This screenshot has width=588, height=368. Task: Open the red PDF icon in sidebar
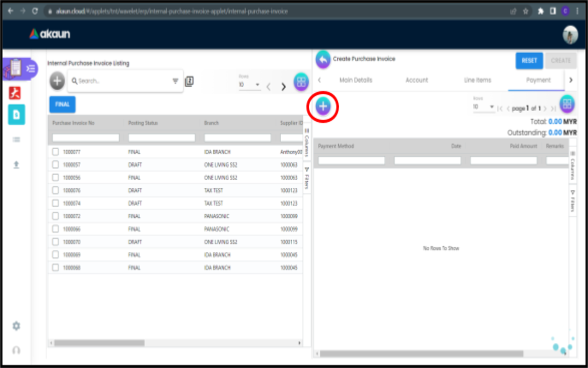coord(15,93)
